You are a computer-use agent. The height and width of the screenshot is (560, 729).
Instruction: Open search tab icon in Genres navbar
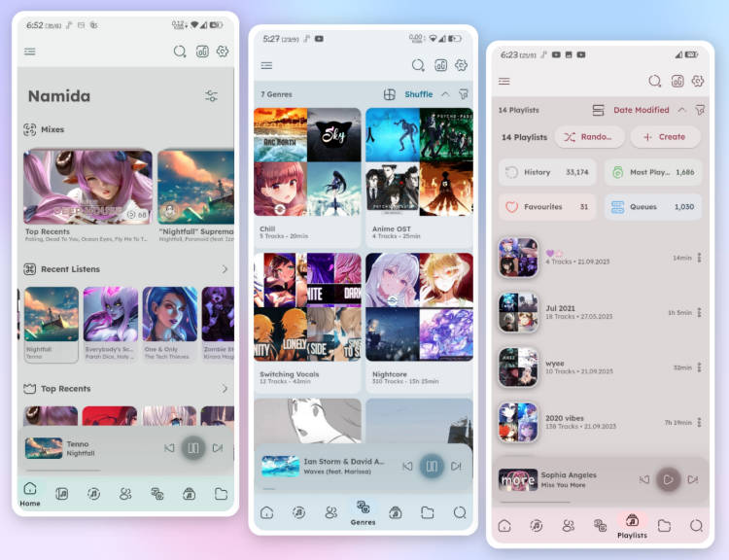coord(460,512)
